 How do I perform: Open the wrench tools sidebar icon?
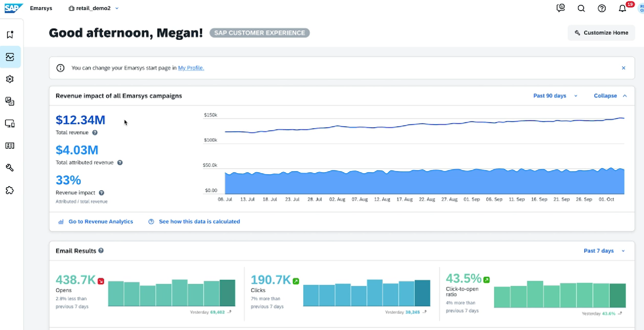pos(10,168)
